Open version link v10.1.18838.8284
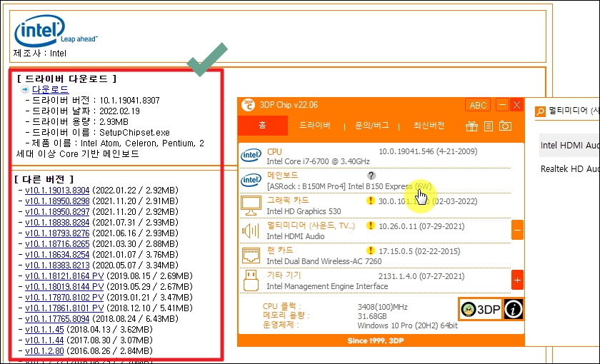Image resolution: width=600 pixels, height=364 pixels. click(x=57, y=223)
